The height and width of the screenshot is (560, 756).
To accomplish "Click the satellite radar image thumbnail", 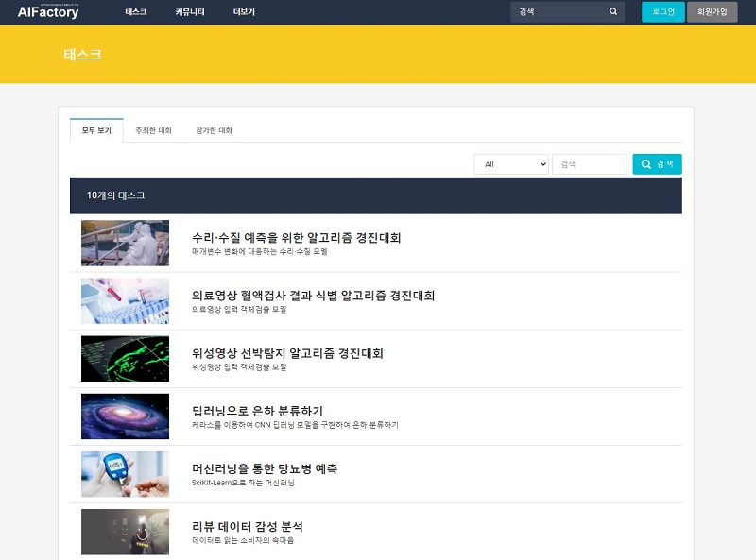I will 125,358.
